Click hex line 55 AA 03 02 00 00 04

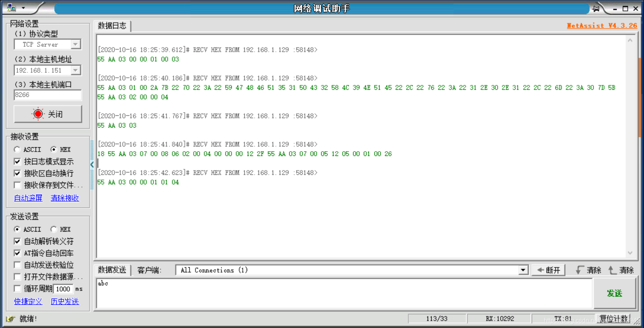[x=133, y=97]
